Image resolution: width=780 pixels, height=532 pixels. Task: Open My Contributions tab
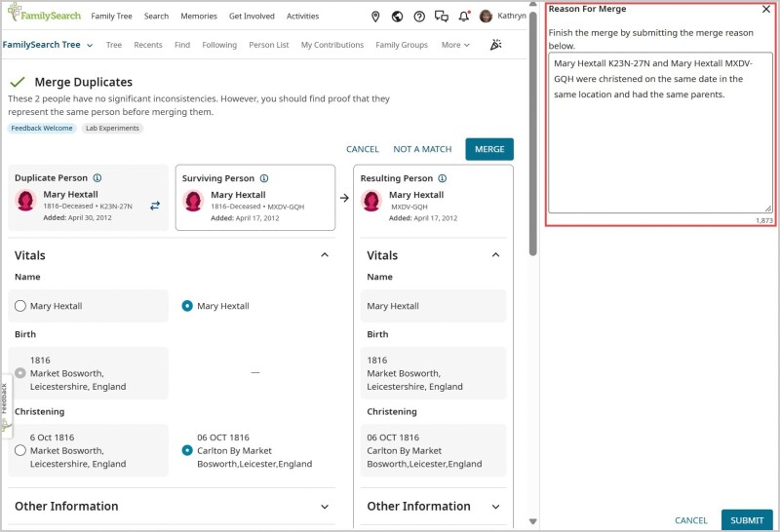point(332,45)
